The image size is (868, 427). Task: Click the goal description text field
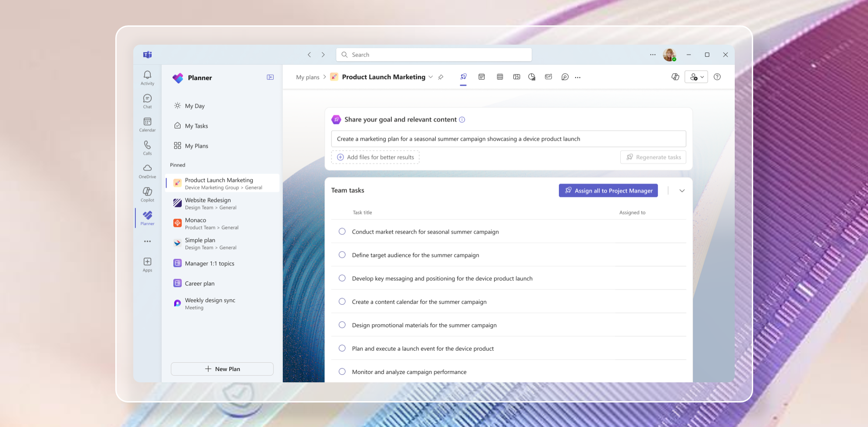coord(509,139)
